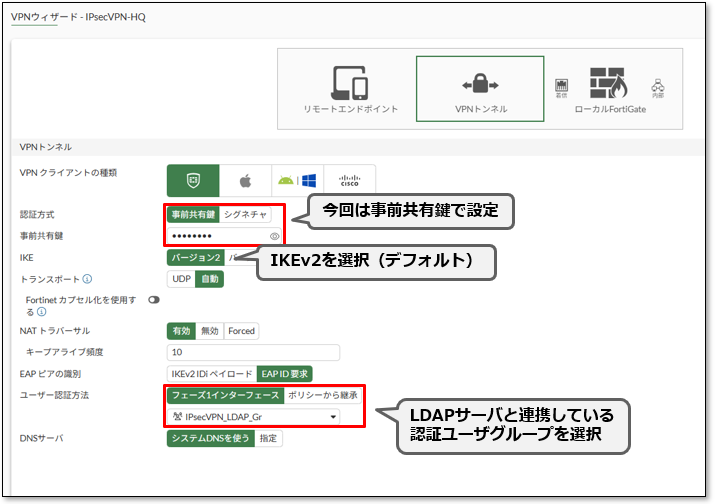
Task: Show pre-shared key with eye icon
Action: [x=274, y=236]
